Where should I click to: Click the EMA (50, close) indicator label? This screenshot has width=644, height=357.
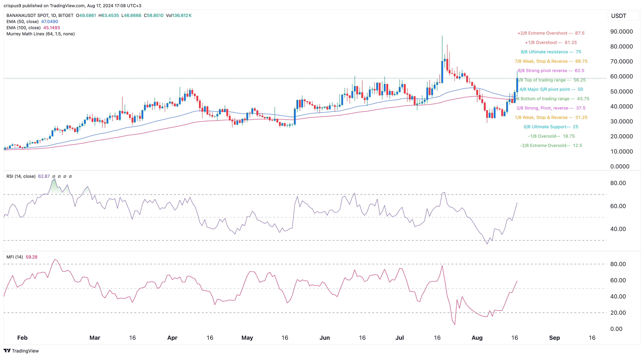pyautogui.click(x=23, y=22)
